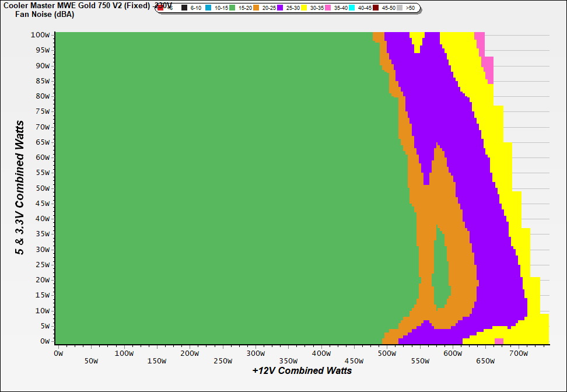Click the 50W tick label on the y-axis
Screen dimensions: 567x392
(x=43, y=188)
